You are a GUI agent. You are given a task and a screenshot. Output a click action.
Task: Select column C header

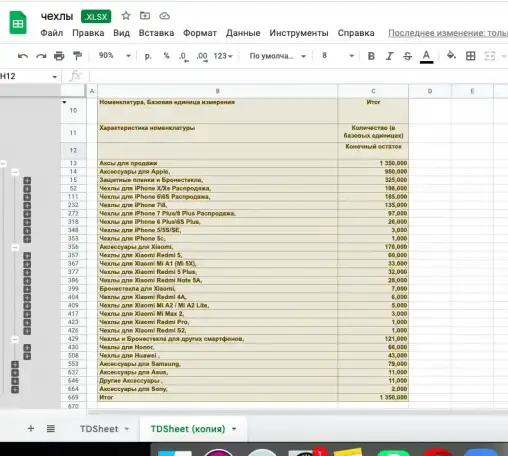pyautogui.click(x=373, y=91)
